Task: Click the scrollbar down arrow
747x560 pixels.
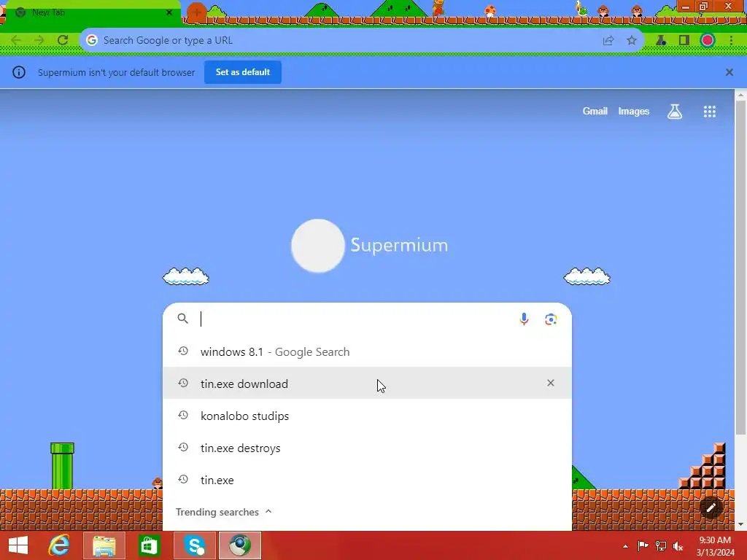Action: click(741, 524)
